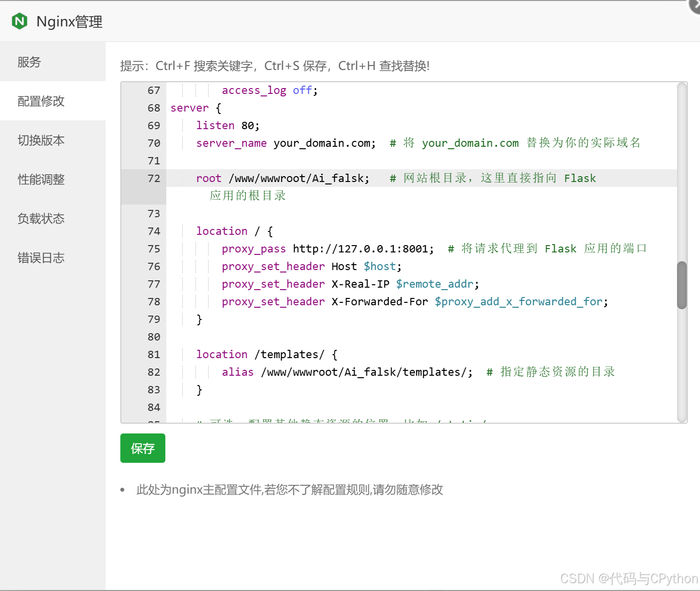Click the nginx主配置文件 warning note
Viewport: 700px width, 591px height.
290,490
